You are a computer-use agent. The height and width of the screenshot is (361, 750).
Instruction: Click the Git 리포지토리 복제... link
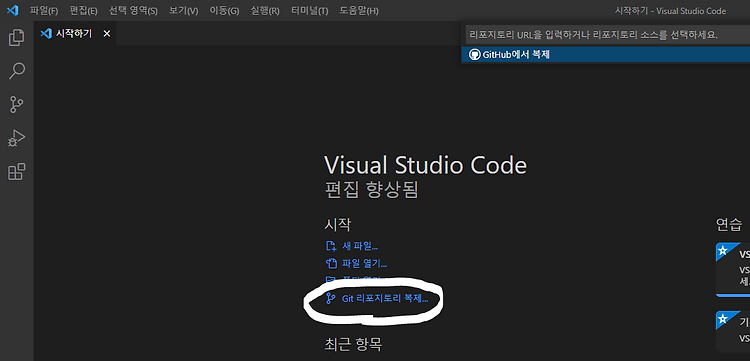[x=385, y=298]
